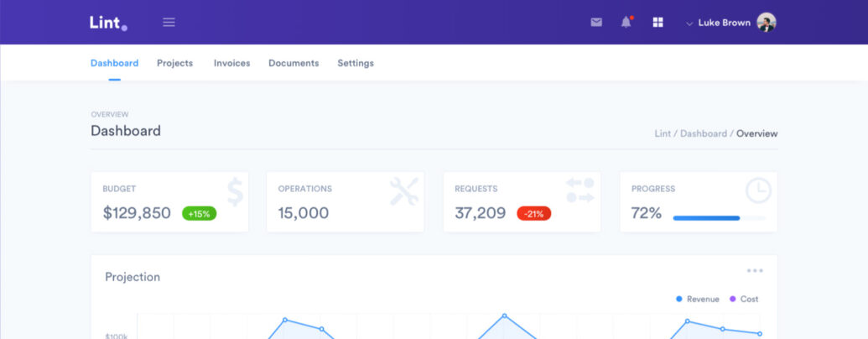This screenshot has width=868, height=339.
Task: Click the Lint logo
Action: [x=107, y=23]
